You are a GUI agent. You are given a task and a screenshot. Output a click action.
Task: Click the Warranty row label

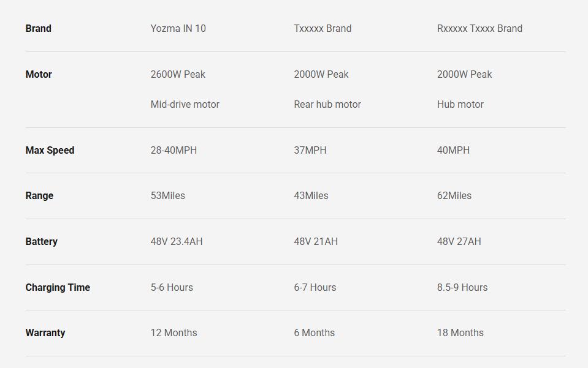pos(45,332)
